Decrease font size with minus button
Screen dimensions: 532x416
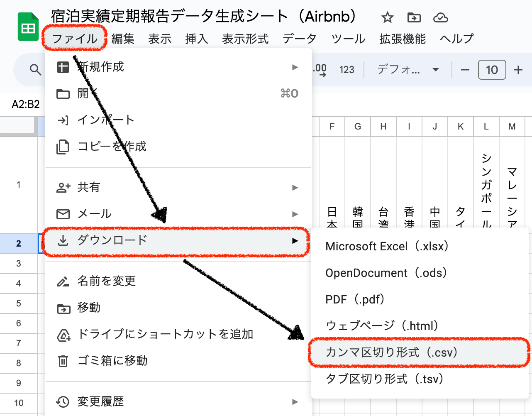(465, 70)
